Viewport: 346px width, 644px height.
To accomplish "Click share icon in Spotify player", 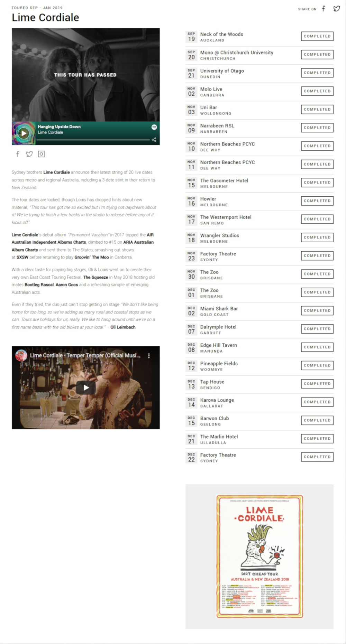I will click(x=154, y=140).
